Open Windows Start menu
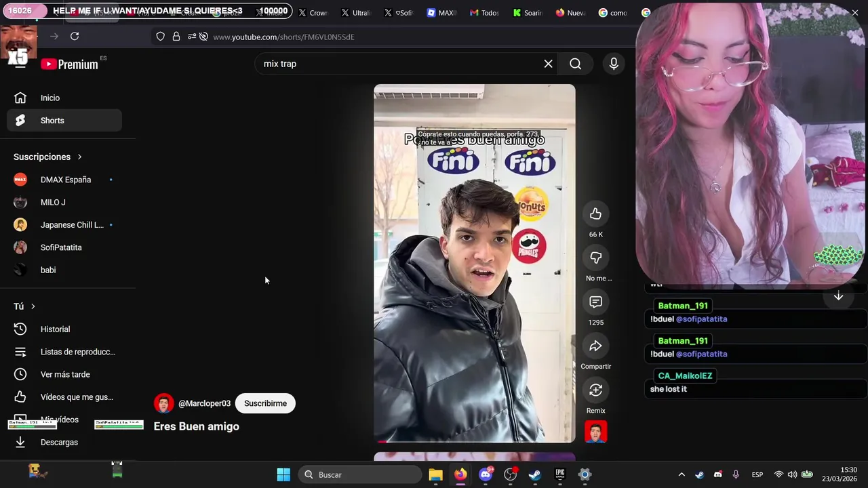 click(283, 474)
